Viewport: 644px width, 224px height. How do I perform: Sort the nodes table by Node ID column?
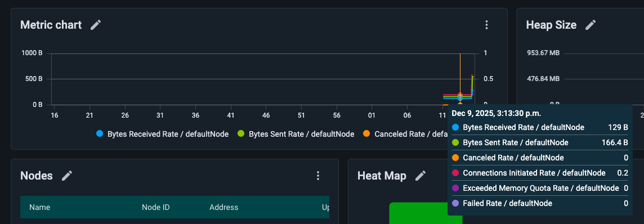[156, 207]
